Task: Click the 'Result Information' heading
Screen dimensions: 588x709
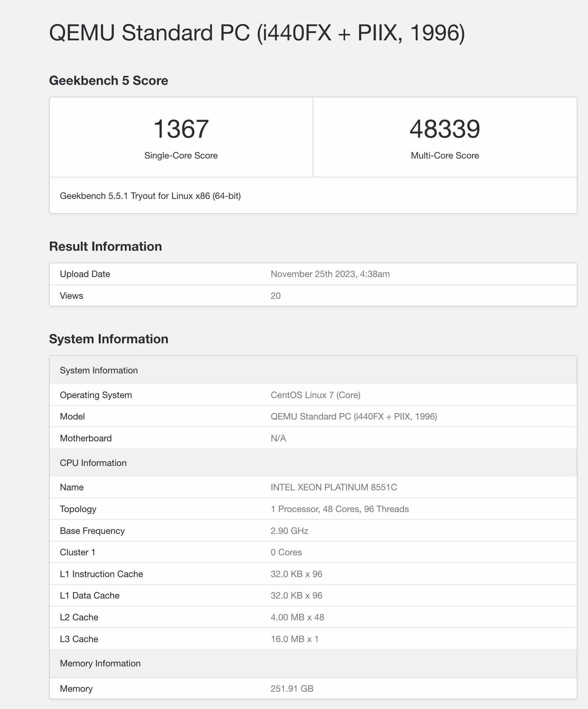Action: 105,247
